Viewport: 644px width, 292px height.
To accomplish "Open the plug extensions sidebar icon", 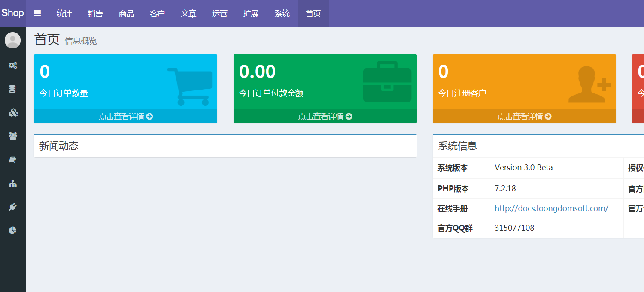I will click(x=12, y=207).
